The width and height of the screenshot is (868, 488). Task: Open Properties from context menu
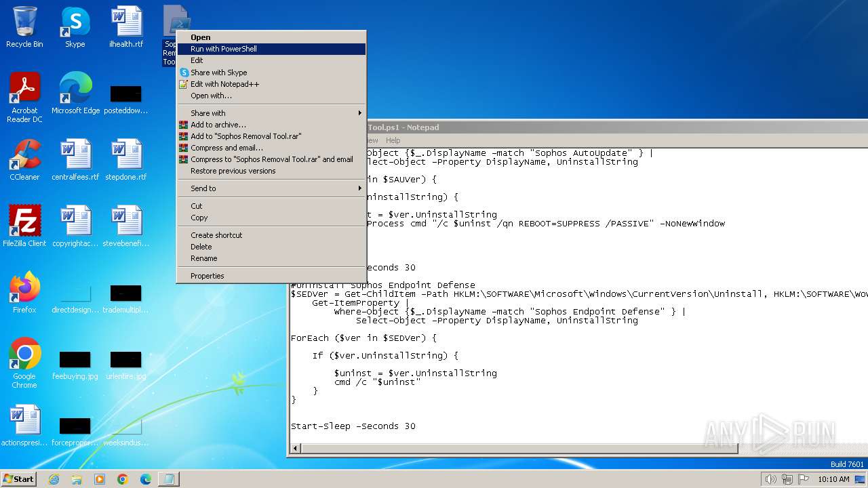pyautogui.click(x=271, y=276)
